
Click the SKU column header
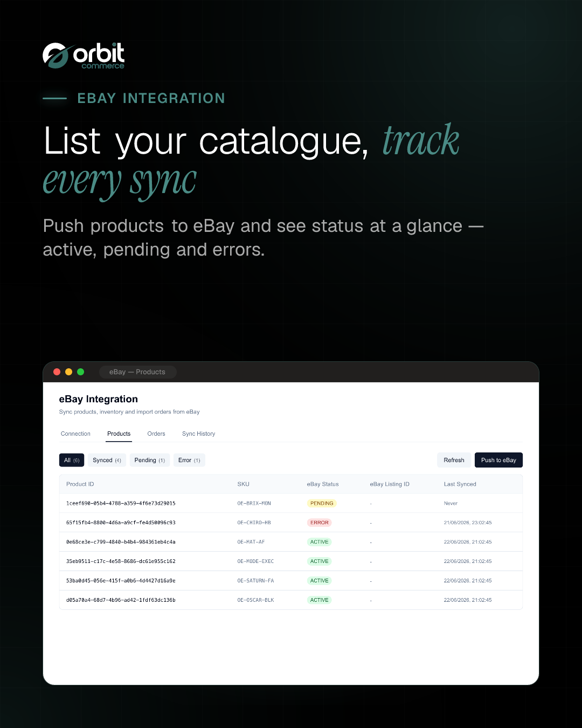tap(243, 484)
